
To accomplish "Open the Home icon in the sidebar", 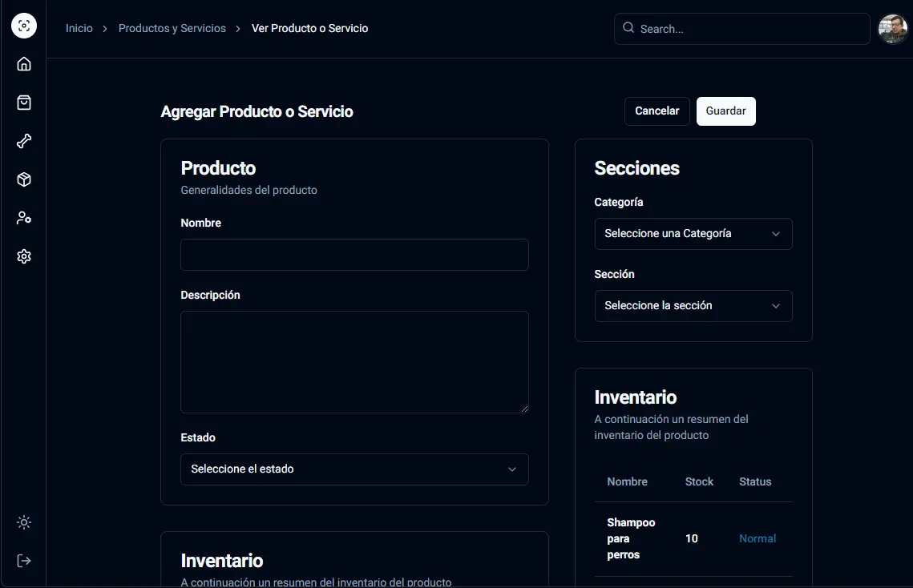I will point(23,63).
